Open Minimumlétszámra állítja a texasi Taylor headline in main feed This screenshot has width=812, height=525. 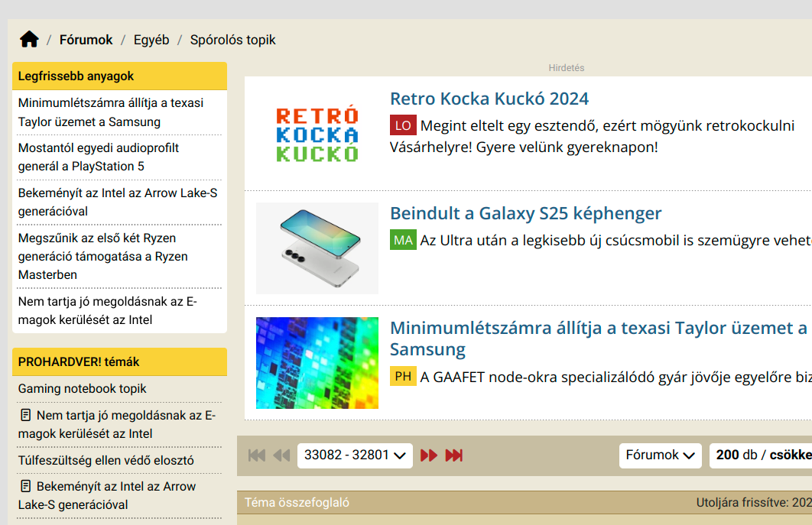point(598,339)
